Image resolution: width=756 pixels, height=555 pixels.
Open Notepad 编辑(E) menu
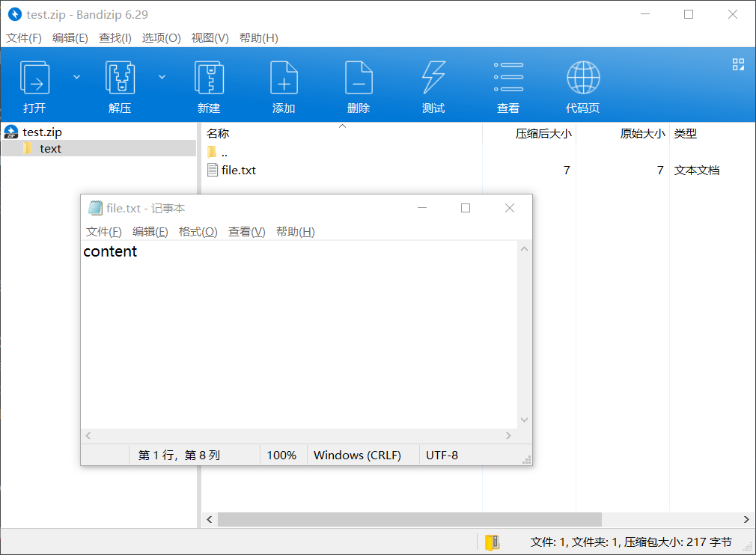tap(150, 232)
